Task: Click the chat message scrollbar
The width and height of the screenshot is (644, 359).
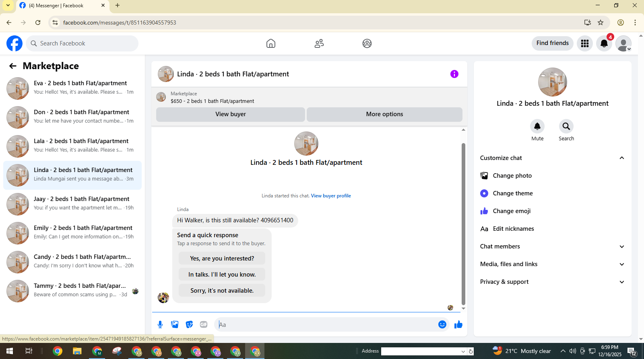Action: click(x=463, y=224)
